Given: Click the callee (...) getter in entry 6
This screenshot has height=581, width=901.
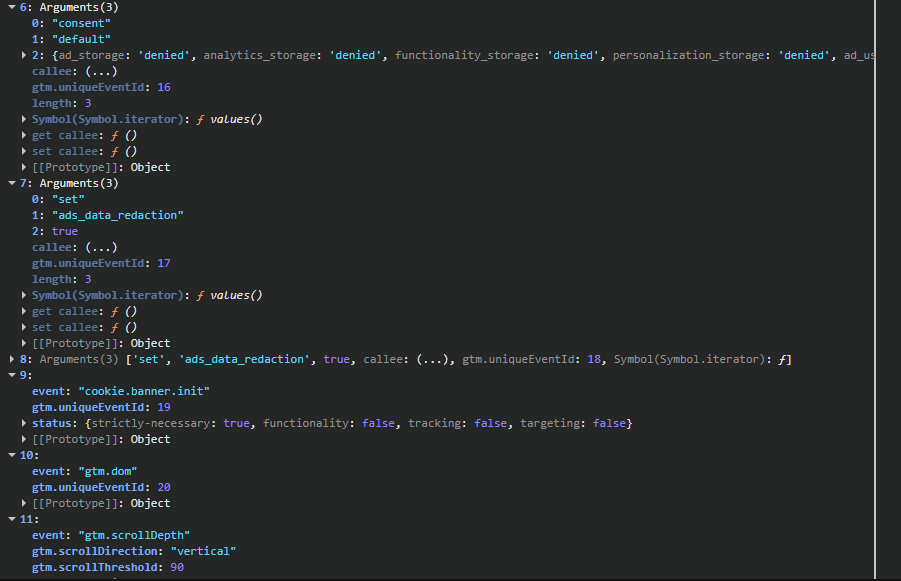Looking at the screenshot, I should click(x=101, y=71).
